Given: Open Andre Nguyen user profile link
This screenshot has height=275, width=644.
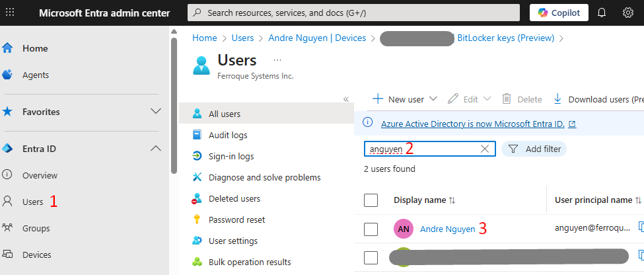Looking at the screenshot, I should click(x=447, y=229).
